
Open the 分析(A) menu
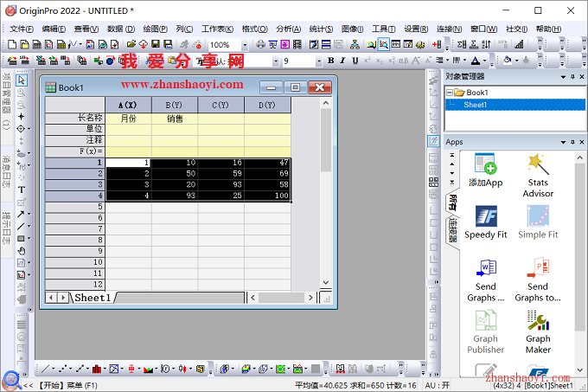pyautogui.click(x=288, y=29)
